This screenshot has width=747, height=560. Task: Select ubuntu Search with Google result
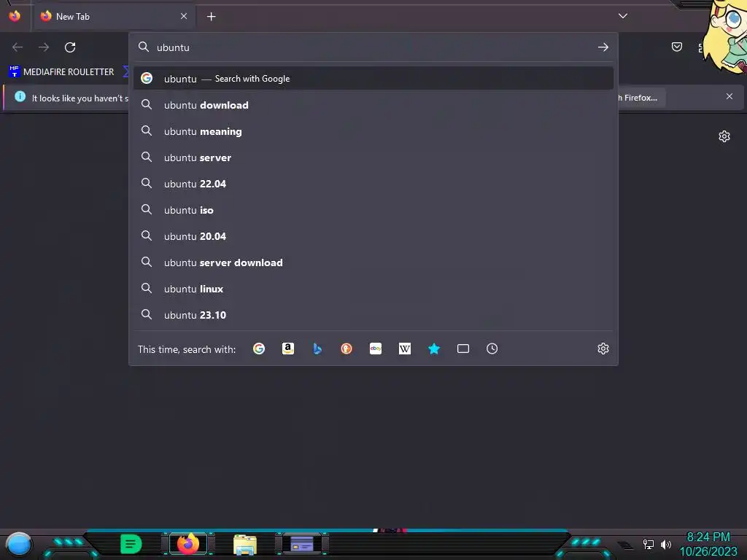click(x=373, y=79)
